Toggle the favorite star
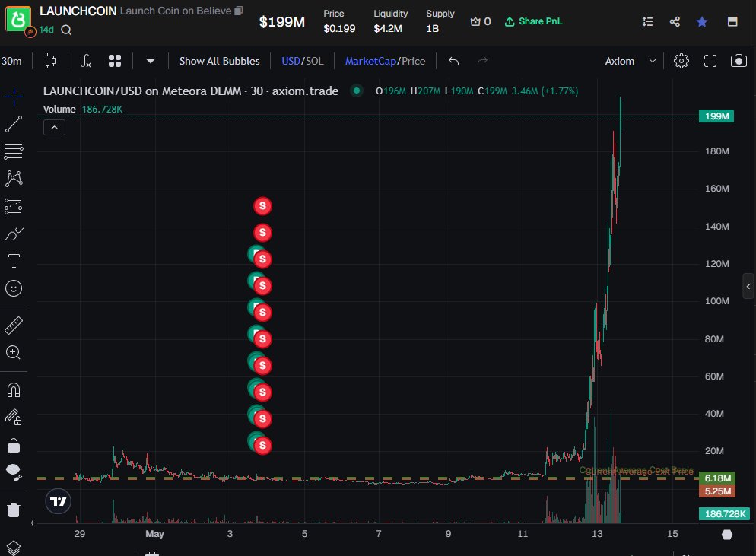756x556 pixels. click(x=702, y=21)
